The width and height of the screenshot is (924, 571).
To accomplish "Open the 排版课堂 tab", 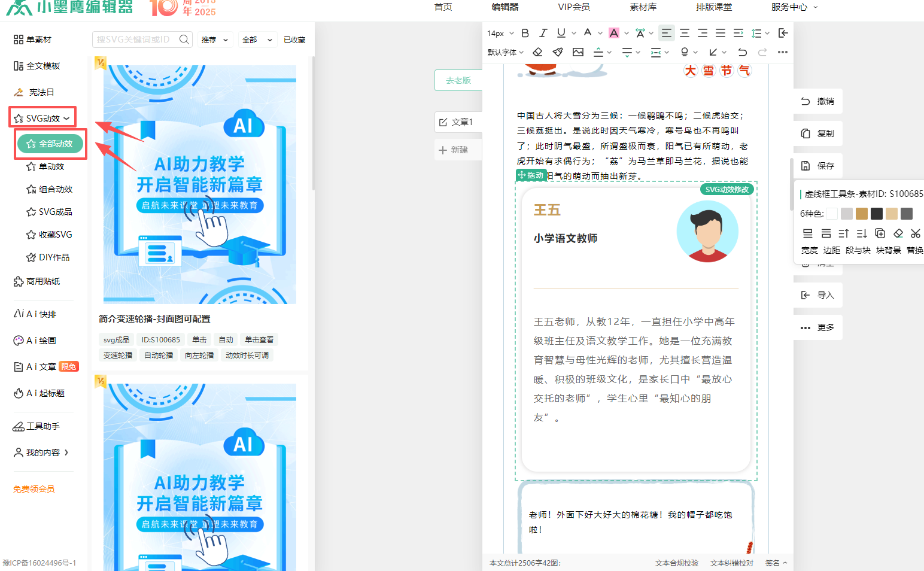I will (x=714, y=7).
